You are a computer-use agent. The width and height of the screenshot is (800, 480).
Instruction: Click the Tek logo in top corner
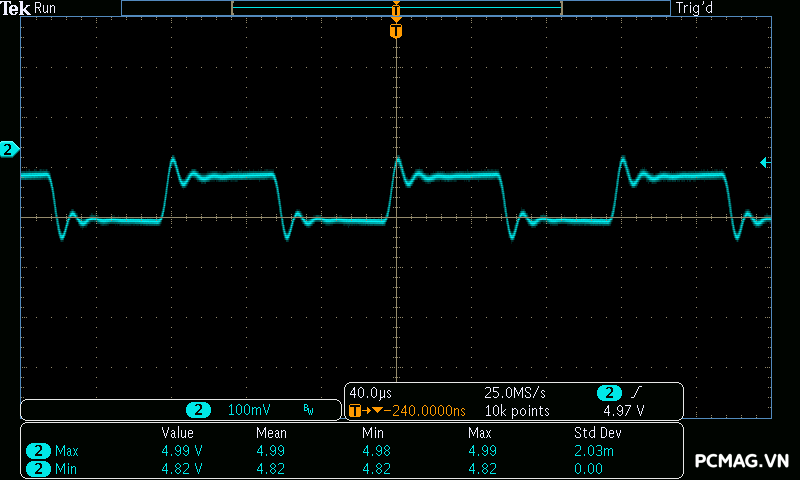(x=15, y=8)
